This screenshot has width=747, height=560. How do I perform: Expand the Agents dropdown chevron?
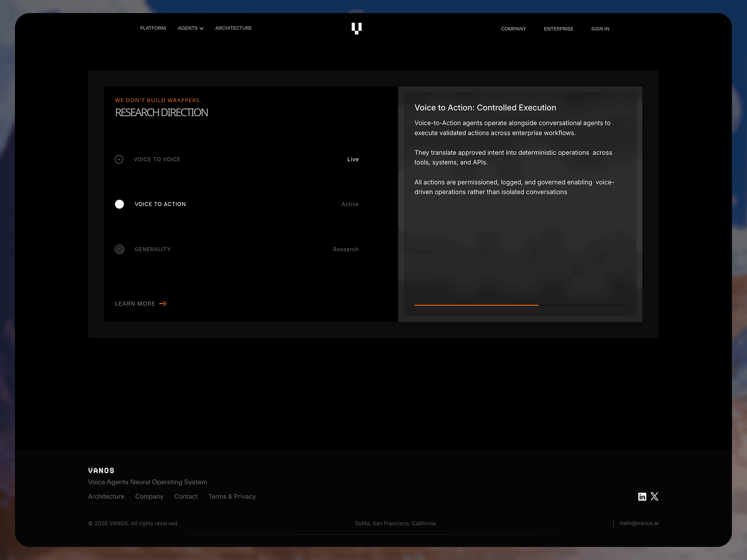[x=202, y=28]
